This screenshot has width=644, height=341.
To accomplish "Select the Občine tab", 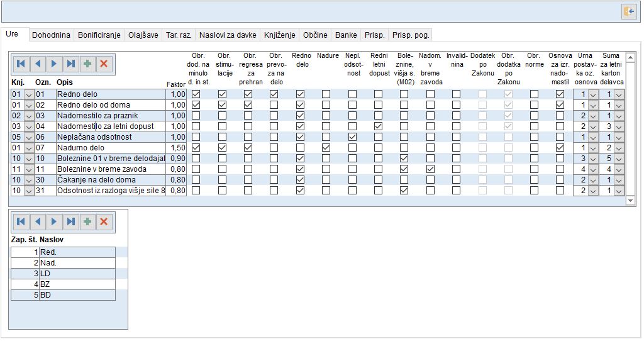I will point(316,35).
